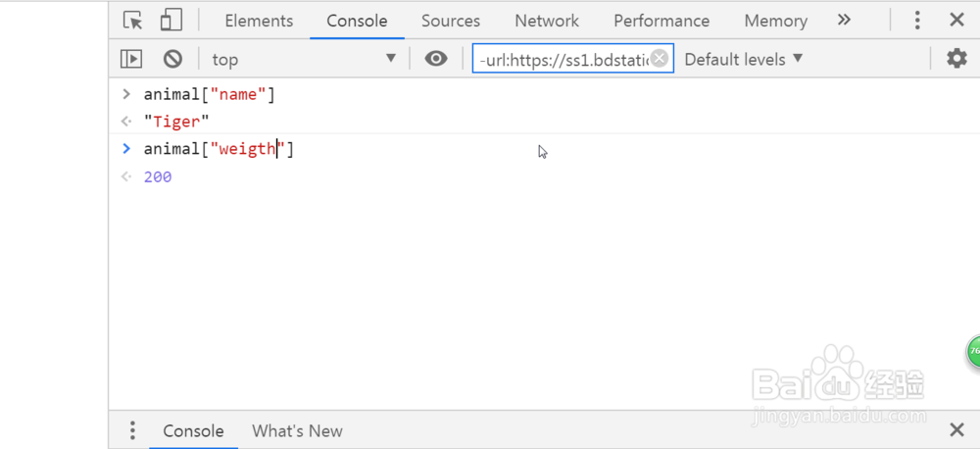This screenshot has width=980, height=449.
Task: Clear the console filter text
Action: pyautogui.click(x=660, y=59)
